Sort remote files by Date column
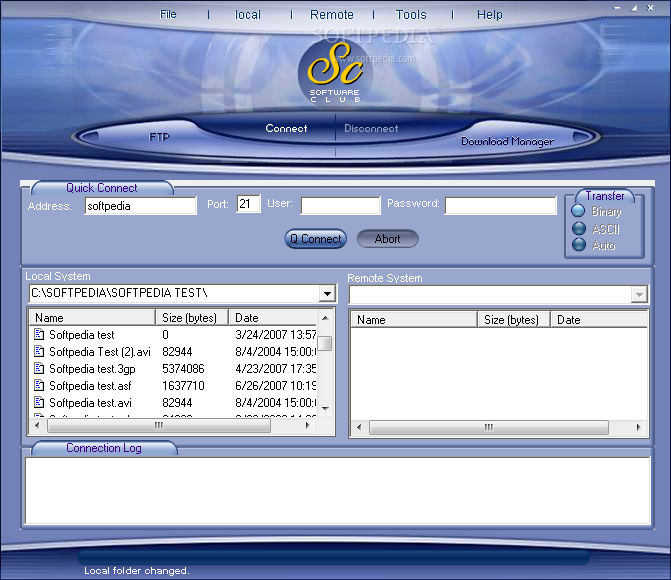Image resolution: width=671 pixels, height=580 pixels. click(x=599, y=320)
